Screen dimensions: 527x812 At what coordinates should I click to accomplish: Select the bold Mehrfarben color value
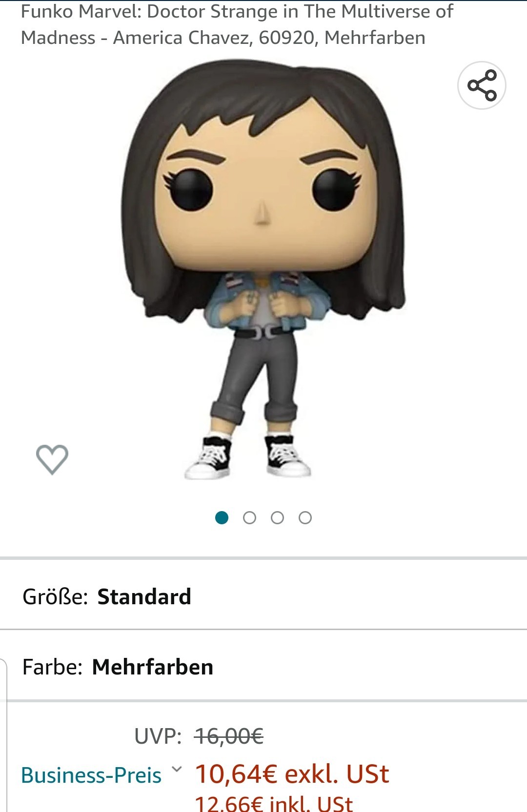[153, 667]
